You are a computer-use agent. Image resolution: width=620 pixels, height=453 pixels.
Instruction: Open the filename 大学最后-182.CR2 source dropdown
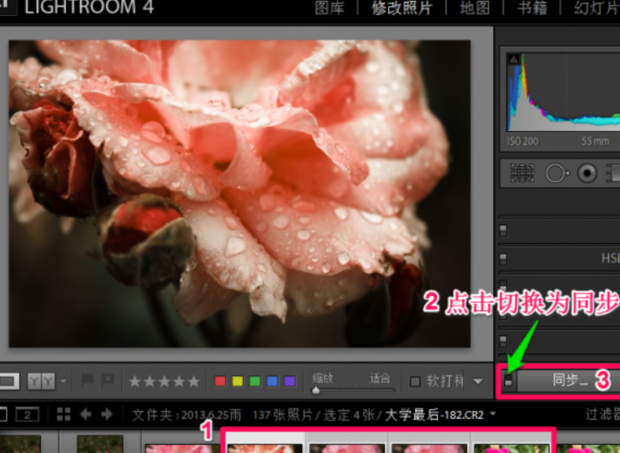493,414
